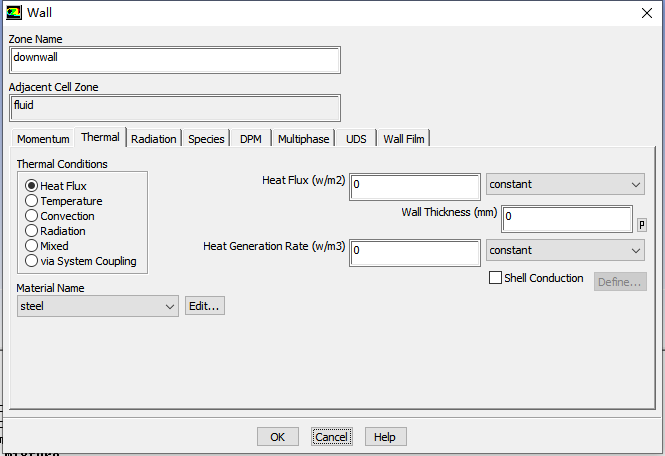Open Help for the Wall dialog
The height and width of the screenshot is (456, 665).
click(x=385, y=437)
